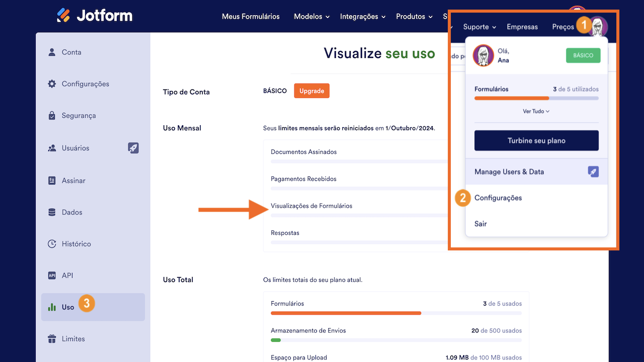Open Assinar via the signature icon

click(52, 180)
